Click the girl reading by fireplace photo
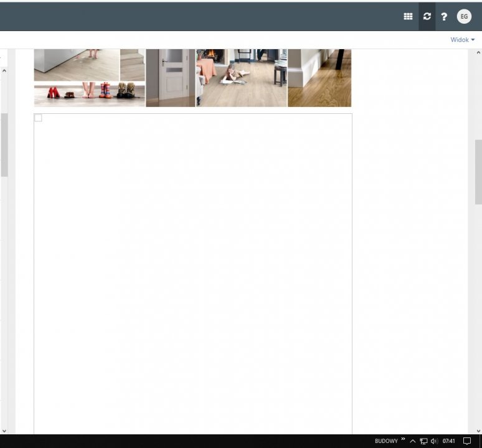Screen dimensions: 482x448 pos(242,78)
